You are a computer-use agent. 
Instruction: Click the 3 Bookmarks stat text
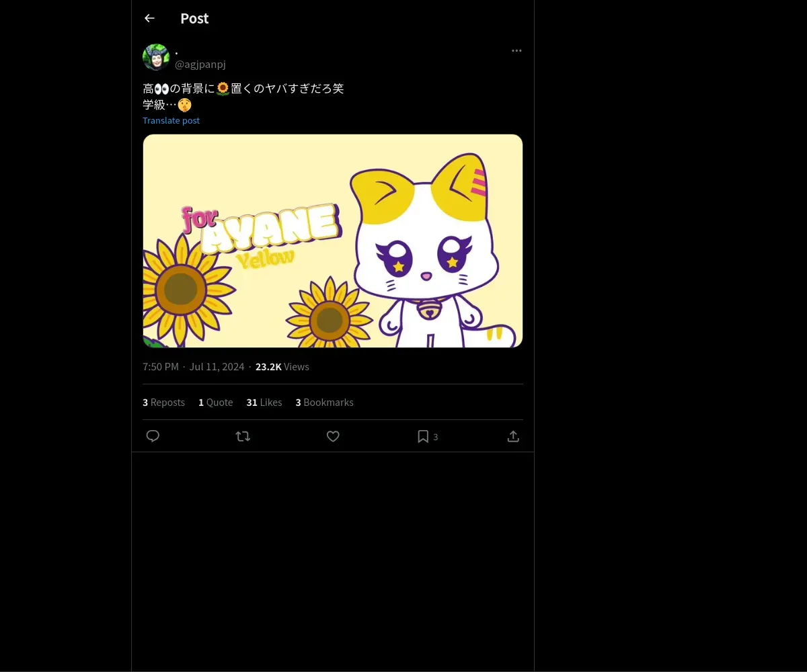pyautogui.click(x=324, y=403)
